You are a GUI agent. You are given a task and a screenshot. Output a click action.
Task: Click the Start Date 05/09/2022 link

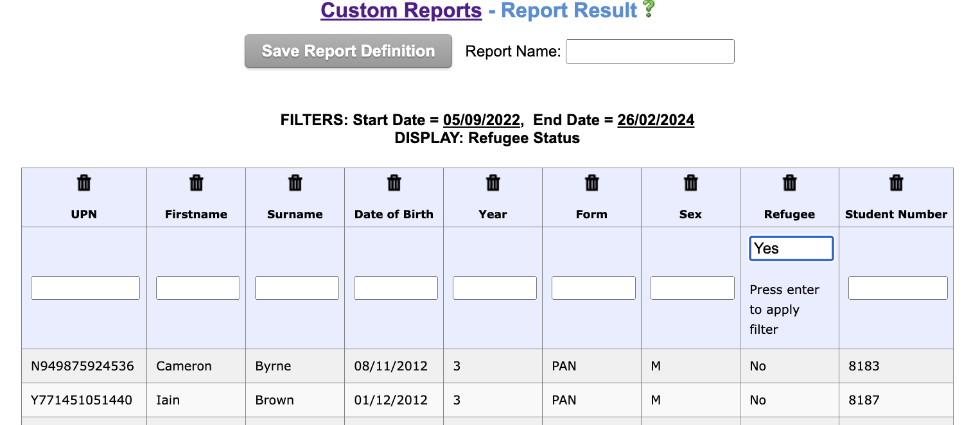[481, 120]
